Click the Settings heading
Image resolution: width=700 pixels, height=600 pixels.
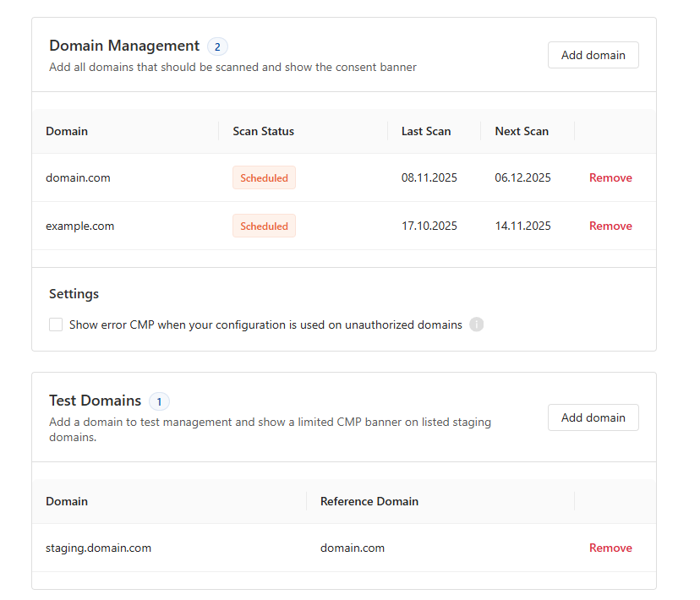[x=74, y=294]
